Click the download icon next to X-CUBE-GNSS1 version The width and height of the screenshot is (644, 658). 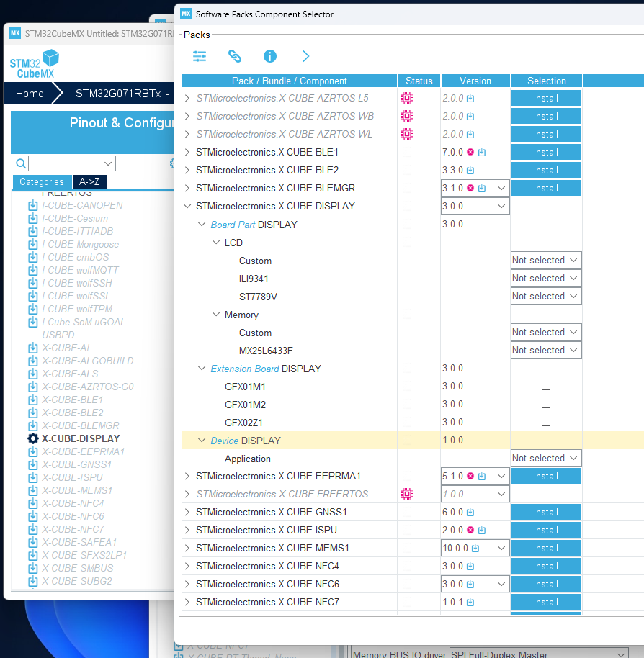[470, 513]
